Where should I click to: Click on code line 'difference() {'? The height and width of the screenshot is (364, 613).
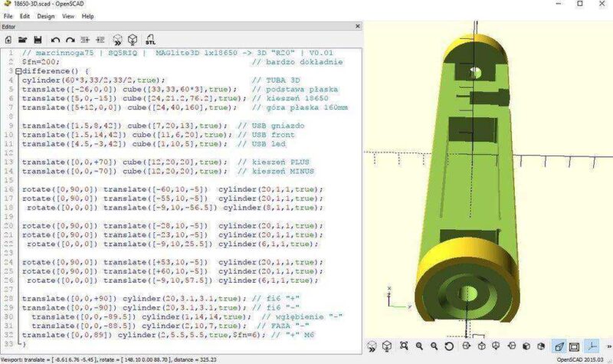pyautogui.click(x=55, y=71)
